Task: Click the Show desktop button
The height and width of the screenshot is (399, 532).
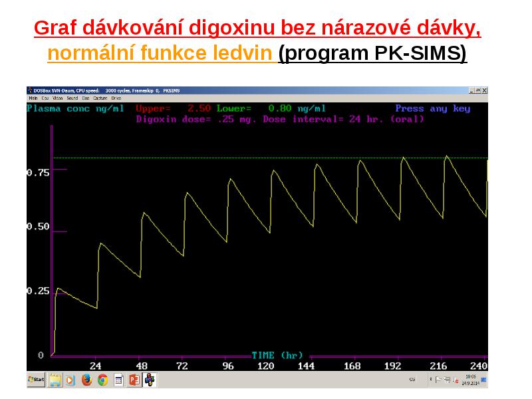Action: pos(484,380)
